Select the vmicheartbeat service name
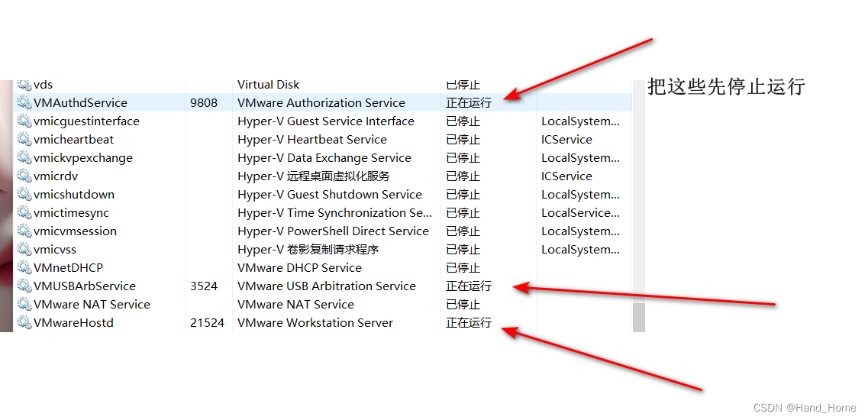868x420 pixels. click(73, 139)
